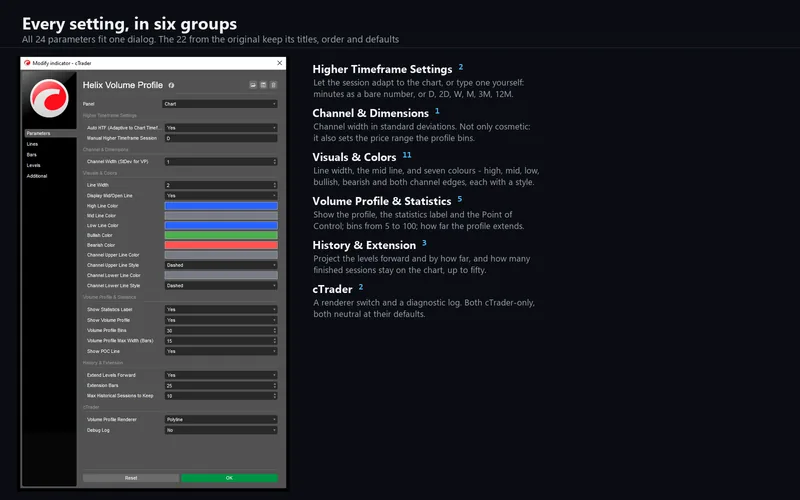Click the trash delete icon in dialog header

coord(273,85)
